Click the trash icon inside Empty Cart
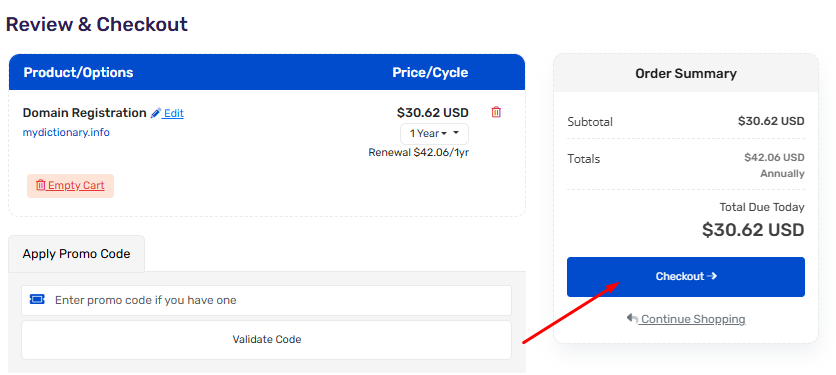The height and width of the screenshot is (375, 836). point(41,186)
